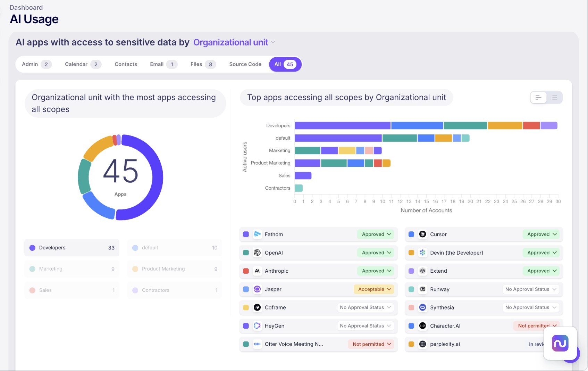This screenshot has height=371, width=588.
Task: Click the Developers legend color dot
Action: 32,248
